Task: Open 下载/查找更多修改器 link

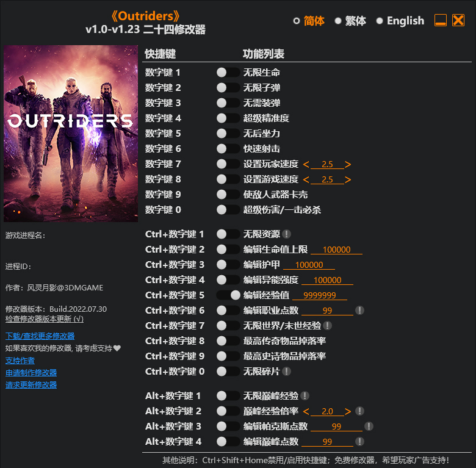Action: click(40, 336)
